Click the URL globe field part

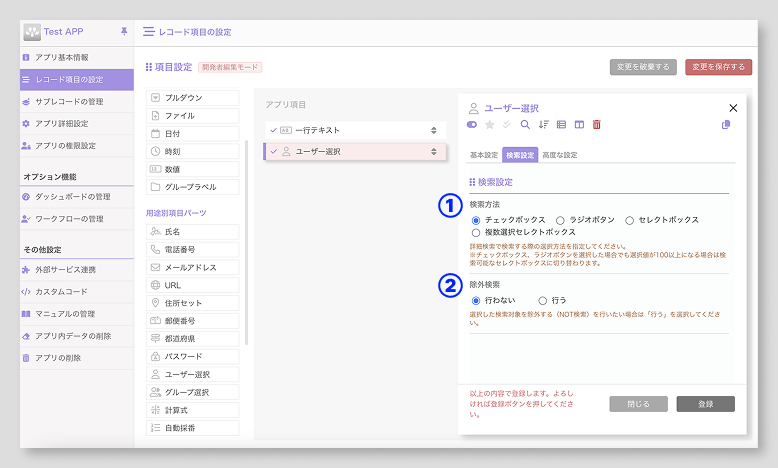coord(193,285)
